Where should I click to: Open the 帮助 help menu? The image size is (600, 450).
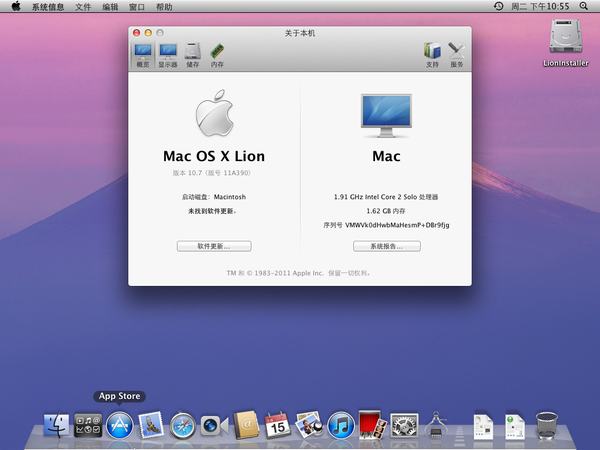[164, 6]
